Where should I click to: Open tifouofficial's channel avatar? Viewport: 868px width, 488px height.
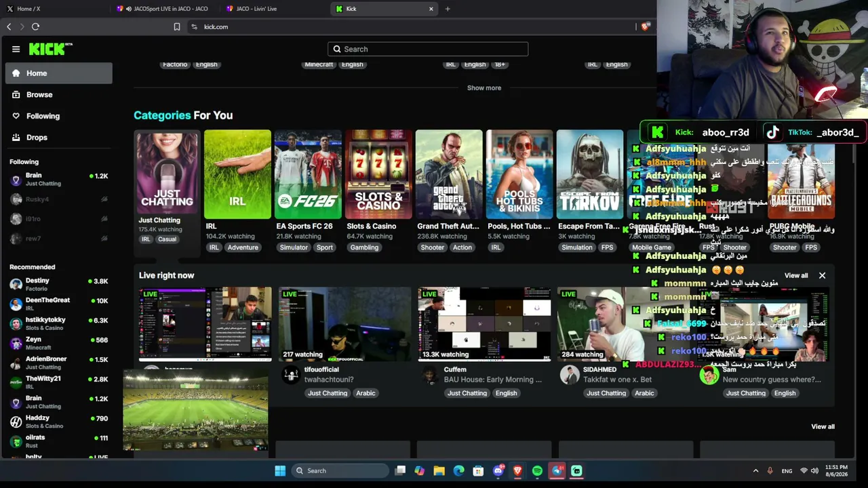coord(291,375)
